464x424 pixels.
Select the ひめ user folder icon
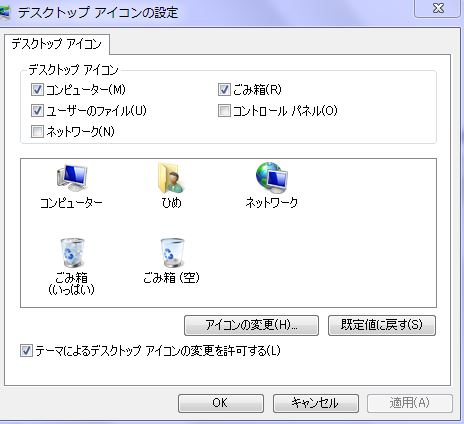coord(171,178)
